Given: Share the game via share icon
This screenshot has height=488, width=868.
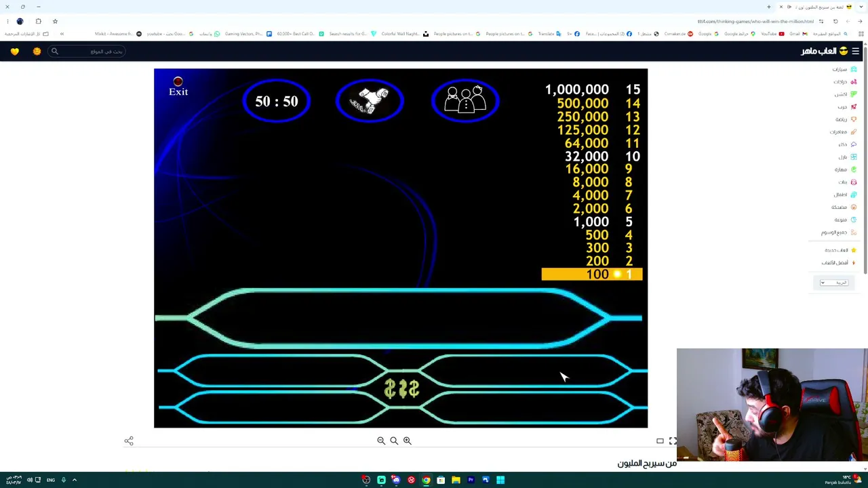Looking at the screenshot, I should point(129,441).
